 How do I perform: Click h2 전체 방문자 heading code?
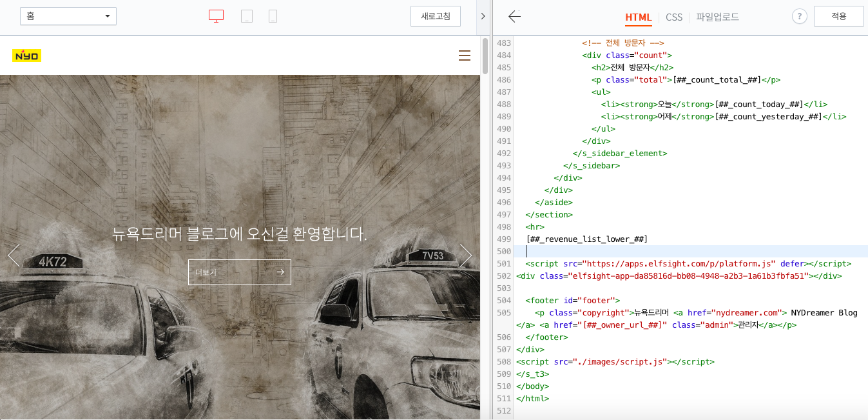(x=633, y=68)
